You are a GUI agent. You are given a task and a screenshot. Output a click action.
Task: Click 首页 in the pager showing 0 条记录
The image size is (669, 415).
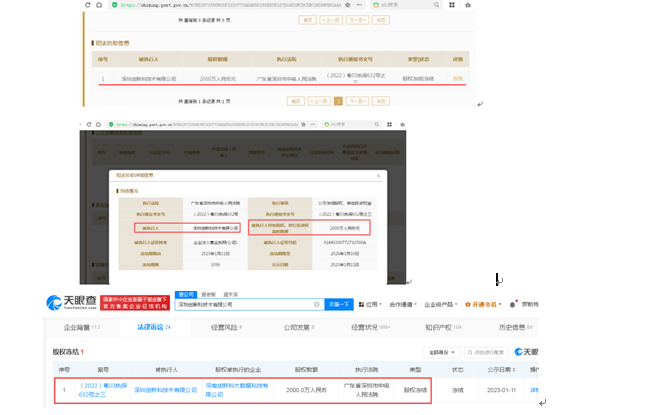pyautogui.click(x=308, y=20)
